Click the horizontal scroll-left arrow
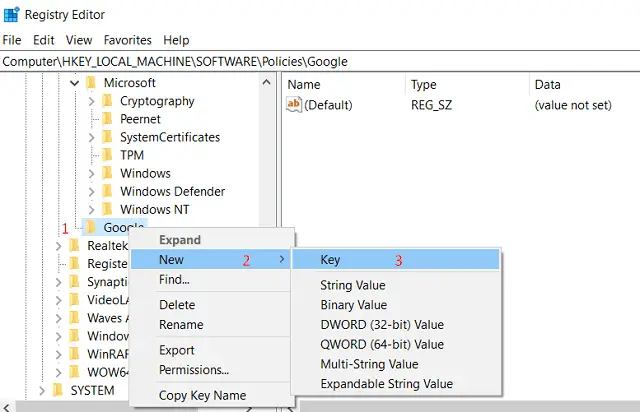Screen dimensions: 640x412 coord(7,408)
